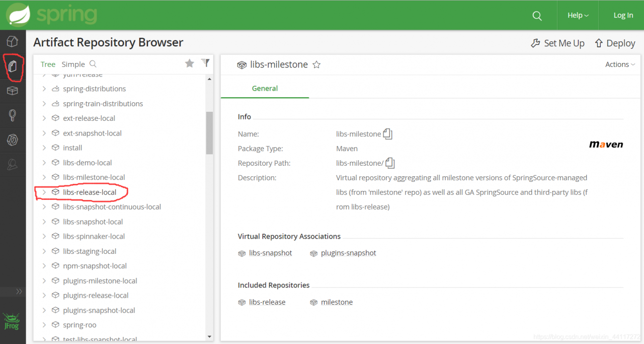Select the General tab

tap(265, 88)
